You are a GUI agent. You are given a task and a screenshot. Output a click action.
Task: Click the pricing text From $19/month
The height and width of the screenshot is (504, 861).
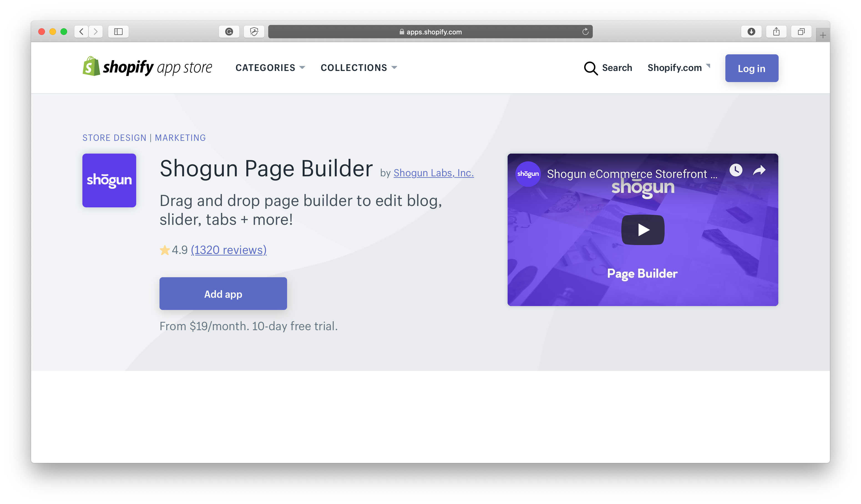pyautogui.click(x=248, y=326)
